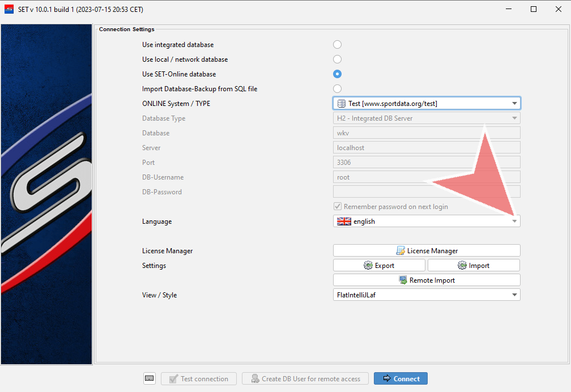Image resolution: width=571 pixels, height=392 pixels.
Task: Click the Import settings gear button
Action: [474, 265]
